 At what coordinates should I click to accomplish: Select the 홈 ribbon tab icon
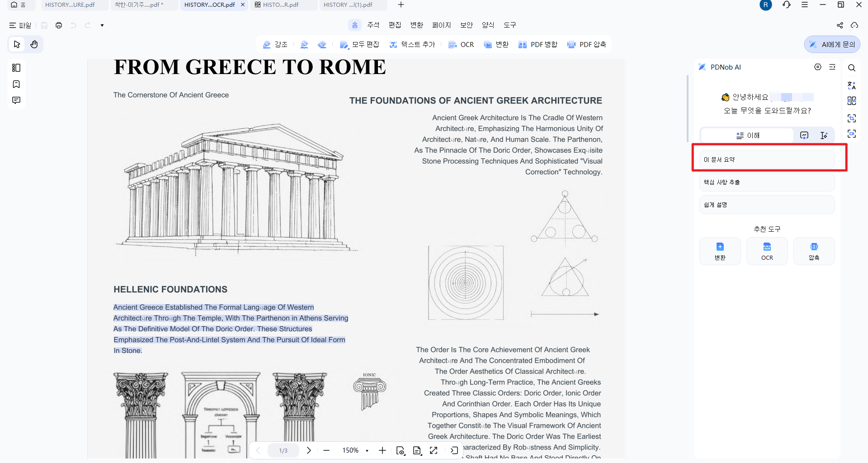[x=355, y=25]
